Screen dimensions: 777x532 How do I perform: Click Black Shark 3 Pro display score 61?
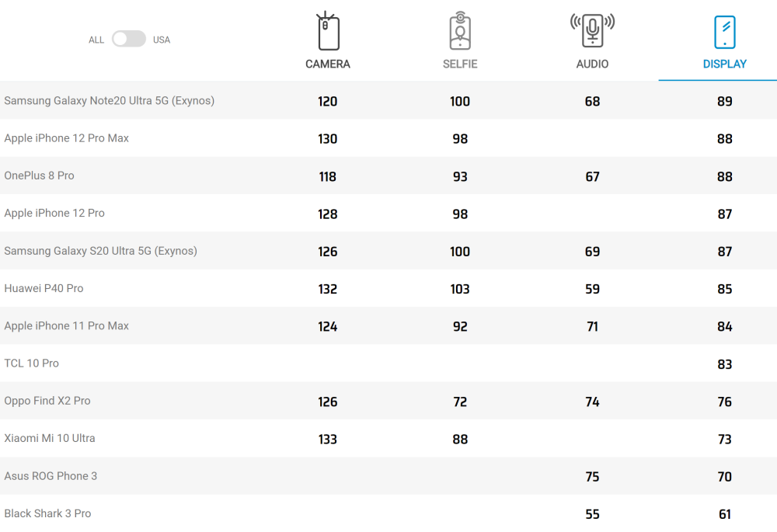[724, 514]
